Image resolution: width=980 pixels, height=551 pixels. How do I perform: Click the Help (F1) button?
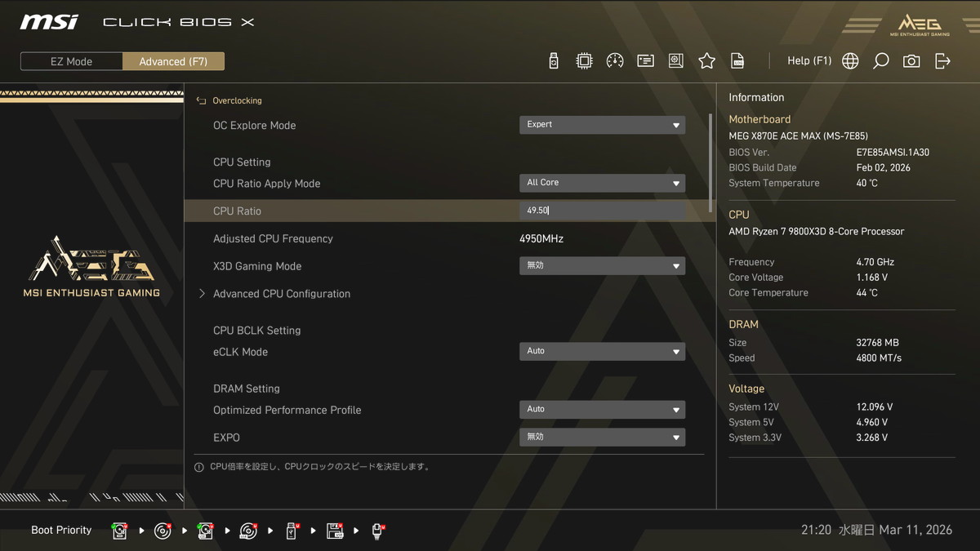(808, 61)
